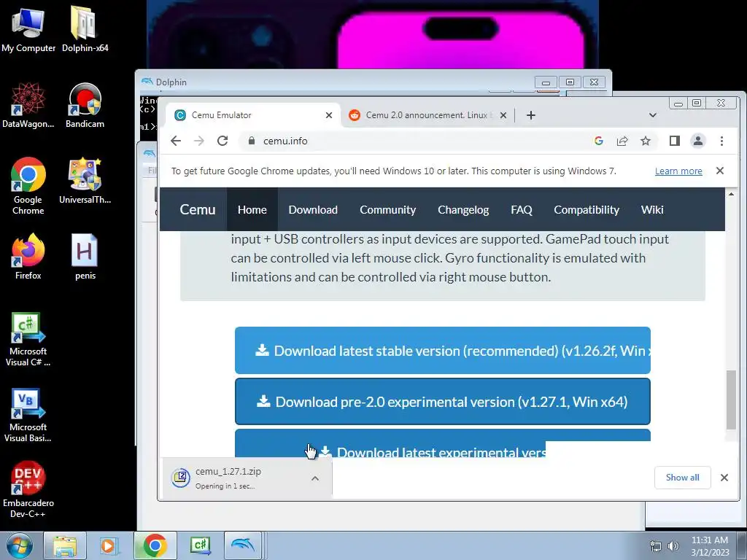Viewport: 747px width, 560px height.
Task: Open the Compatibility nav item
Action: [x=587, y=209]
